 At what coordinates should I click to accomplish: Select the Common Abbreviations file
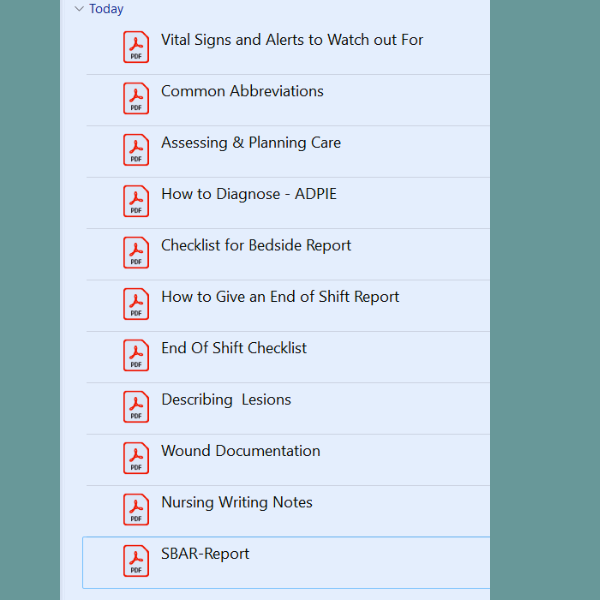pos(242,91)
